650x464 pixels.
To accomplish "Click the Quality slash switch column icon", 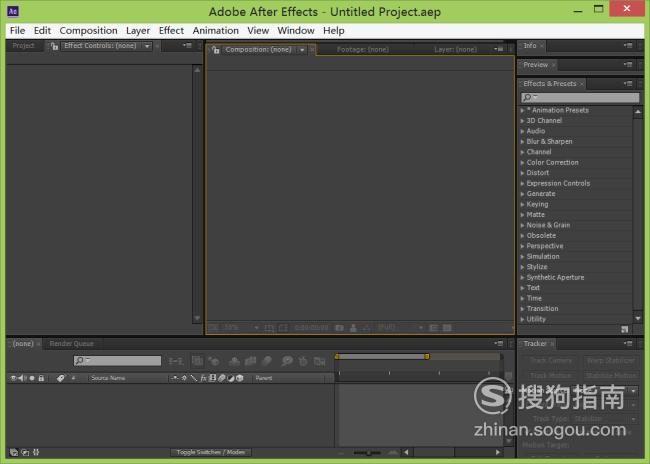I will pos(194,378).
